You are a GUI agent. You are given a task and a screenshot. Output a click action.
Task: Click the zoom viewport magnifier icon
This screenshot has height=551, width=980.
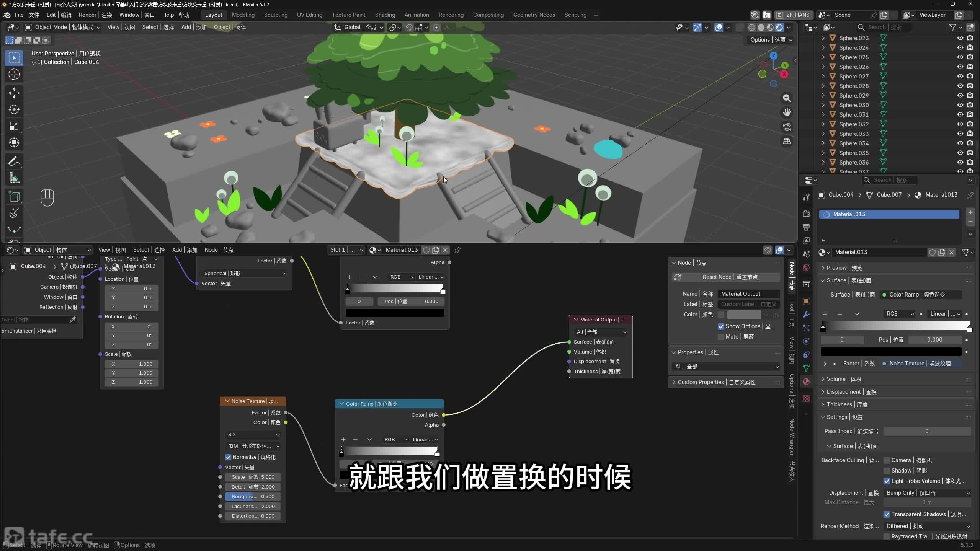(x=787, y=98)
